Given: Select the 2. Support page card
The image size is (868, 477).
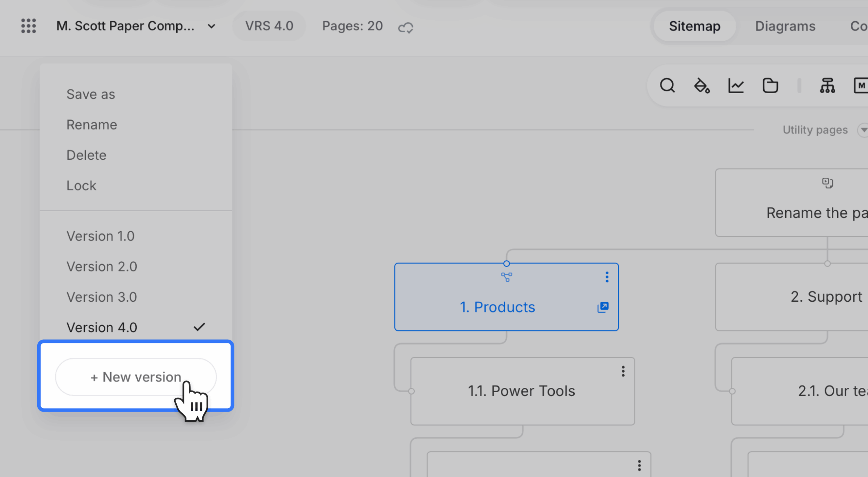Looking at the screenshot, I should [x=792, y=297].
